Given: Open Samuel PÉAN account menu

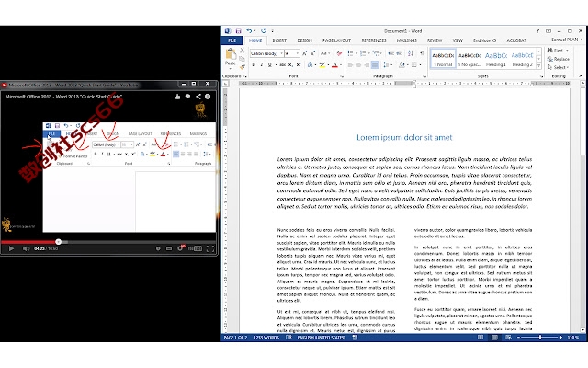Looking at the screenshot, I should point(566,40).
